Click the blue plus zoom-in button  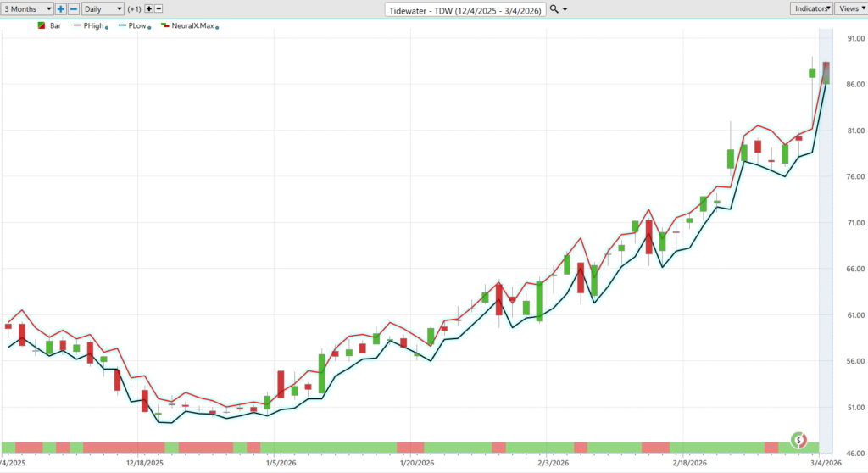point(61,8)
